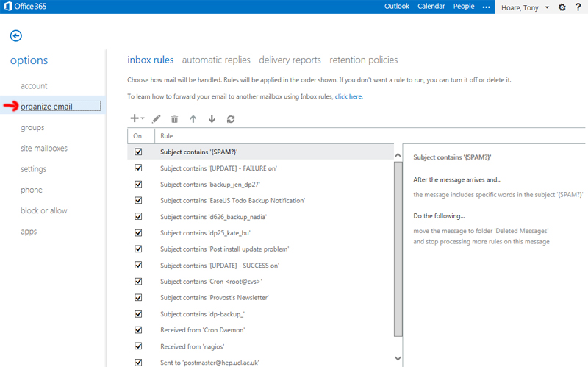Toggle the Received from 'Cron Daemon' checkbox
The width and height of the screenshot is (588, 367).
pos(138,329)
